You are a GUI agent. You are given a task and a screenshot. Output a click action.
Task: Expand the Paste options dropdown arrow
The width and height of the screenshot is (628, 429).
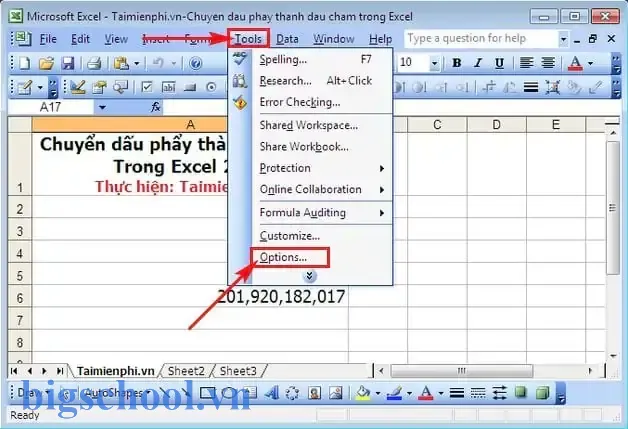[x=137, y=63]
